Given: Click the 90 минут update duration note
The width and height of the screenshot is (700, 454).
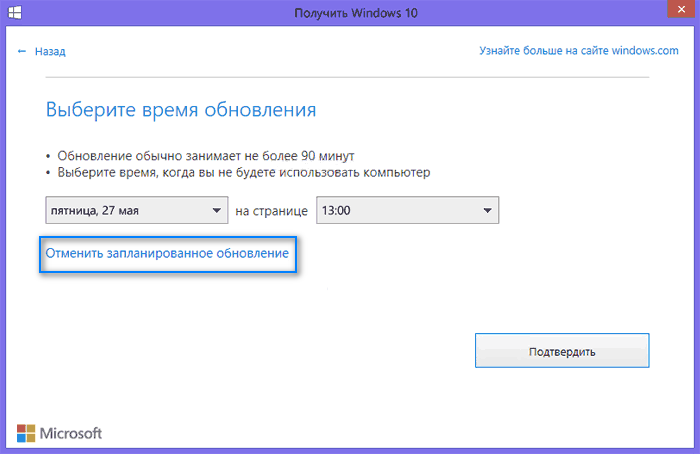Looking at the screenshot, I should (205, 156).
